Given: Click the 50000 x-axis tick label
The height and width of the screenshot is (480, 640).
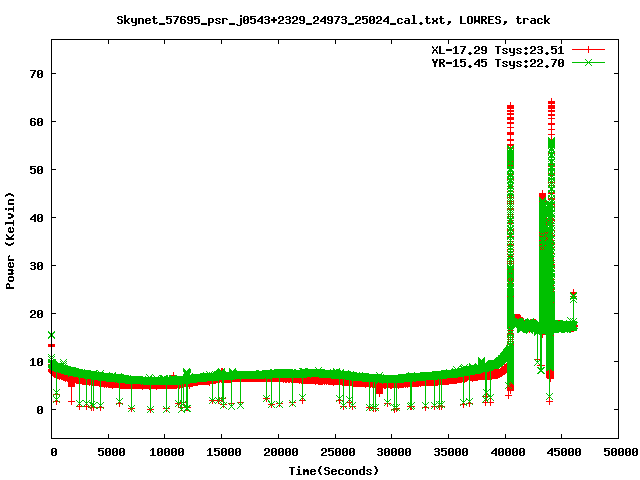Looking at the screenshot, I should pyautogui.click(x=620, y=452).
